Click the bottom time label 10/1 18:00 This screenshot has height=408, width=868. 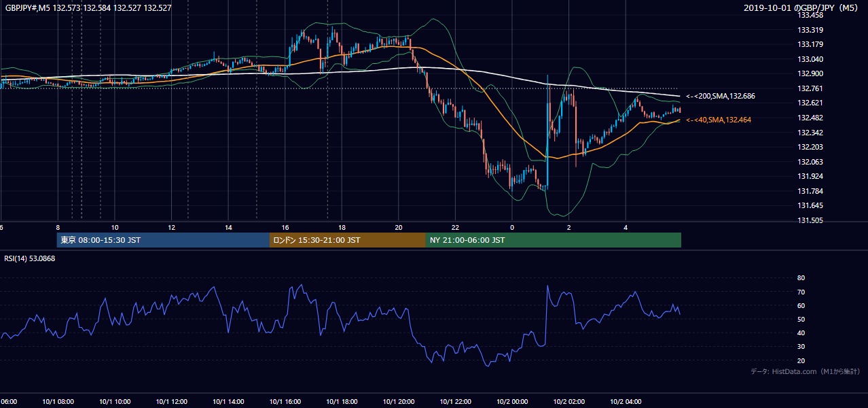coord(342,402)
